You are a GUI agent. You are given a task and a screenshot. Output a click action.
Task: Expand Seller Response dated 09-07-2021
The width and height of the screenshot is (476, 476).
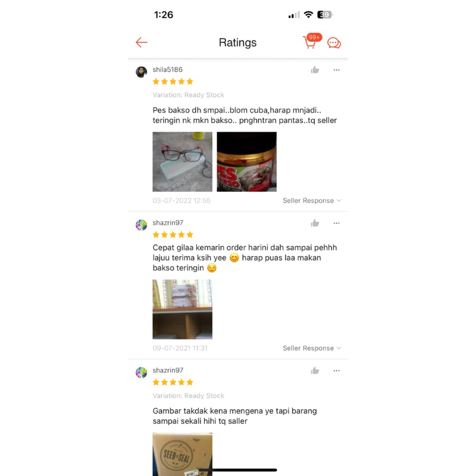click(x=312, y=348)
